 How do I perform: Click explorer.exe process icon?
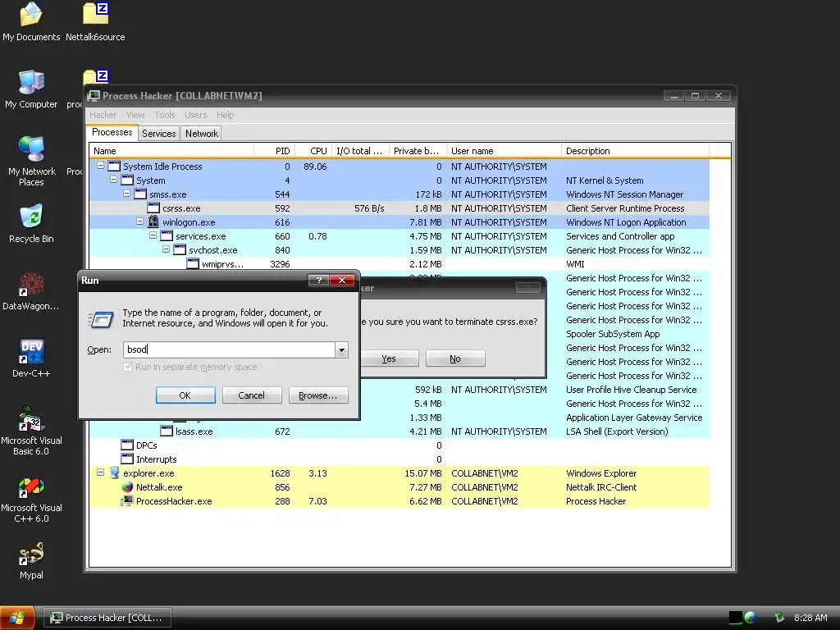pos(114,473)
